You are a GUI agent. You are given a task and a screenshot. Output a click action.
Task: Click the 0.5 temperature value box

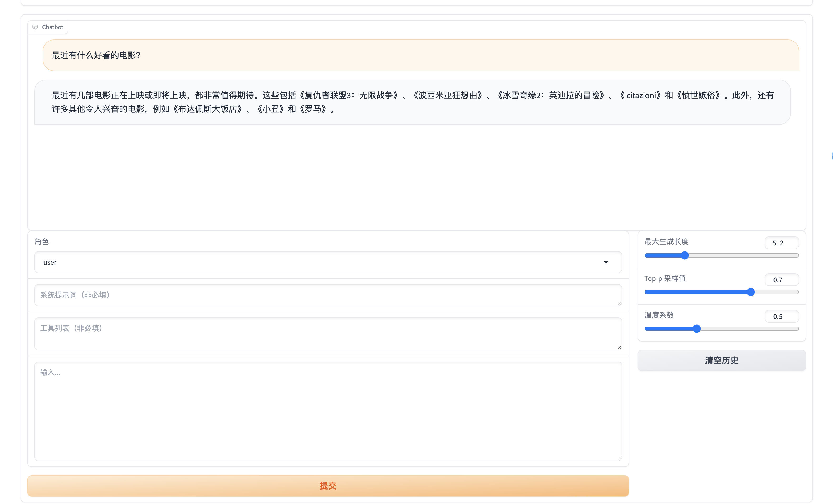[x=782, y=317]
